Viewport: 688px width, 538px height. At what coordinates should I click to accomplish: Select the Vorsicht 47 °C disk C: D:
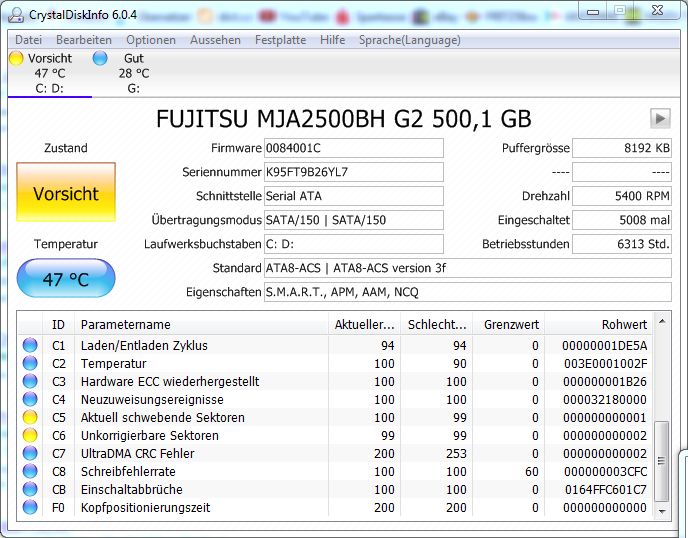(x=50, y=73)
